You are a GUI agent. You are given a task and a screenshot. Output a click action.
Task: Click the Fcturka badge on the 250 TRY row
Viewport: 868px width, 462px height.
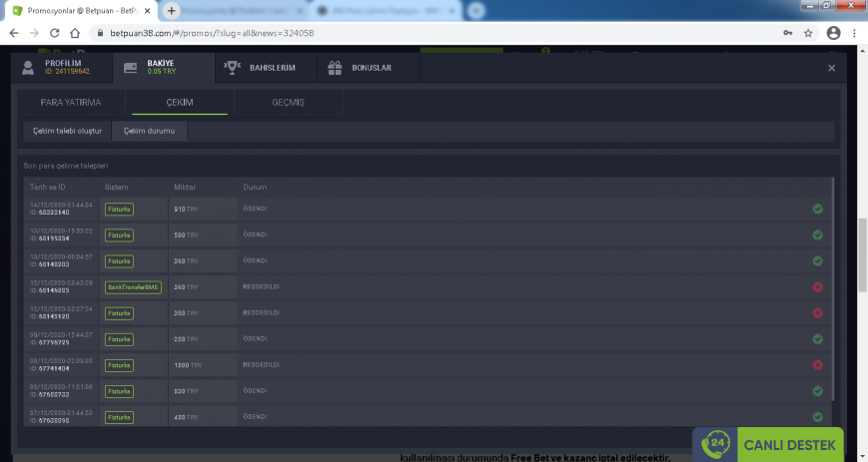[x=119, y=339]
